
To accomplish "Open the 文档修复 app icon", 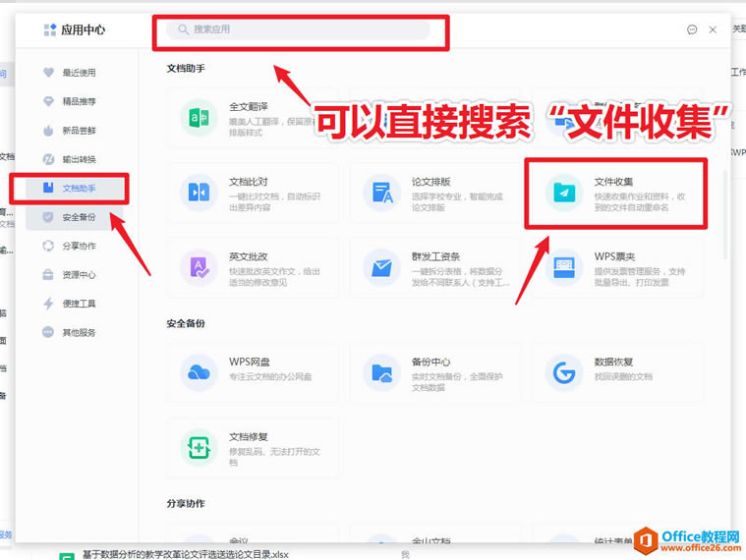I will pyautogui.click(x=199, y=447).
